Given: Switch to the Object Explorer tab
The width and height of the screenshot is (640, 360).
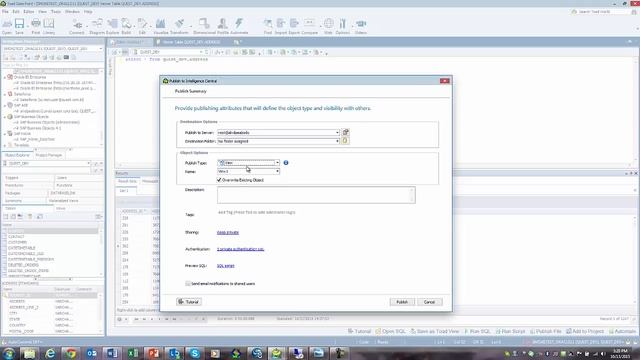Looking at the screenshot, I should [x=17, y=155].
